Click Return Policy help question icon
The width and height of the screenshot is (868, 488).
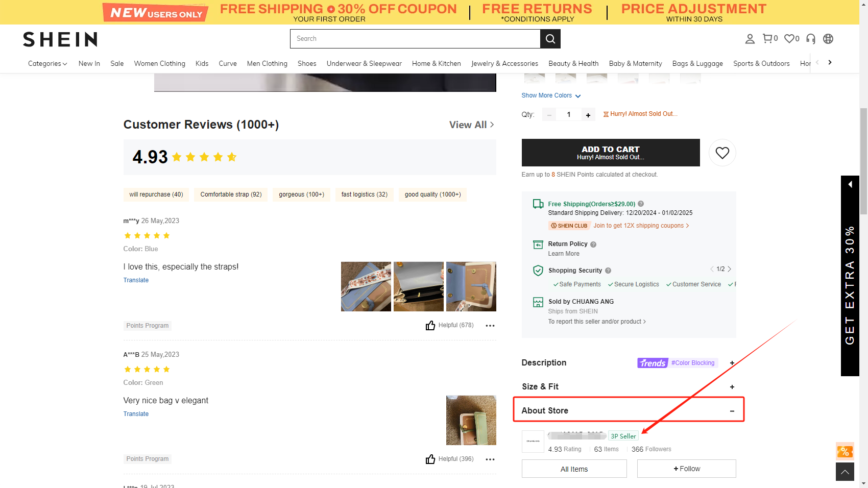click(593, 245)
